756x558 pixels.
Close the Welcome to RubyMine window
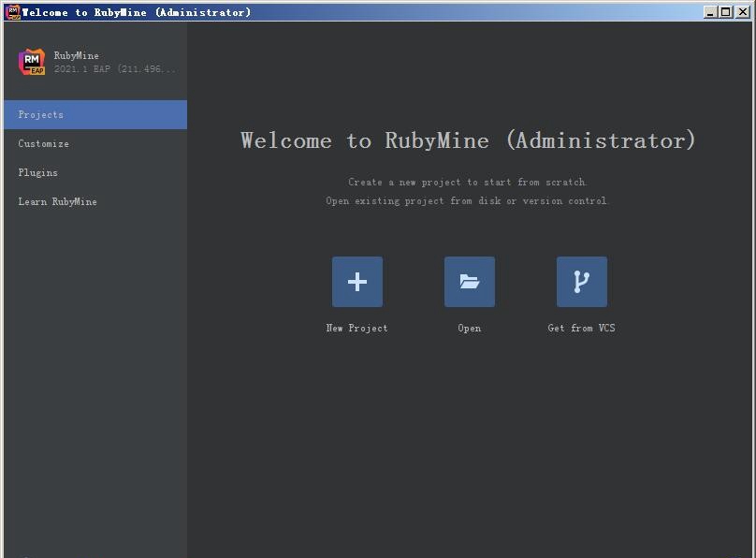tap(743, 12)
